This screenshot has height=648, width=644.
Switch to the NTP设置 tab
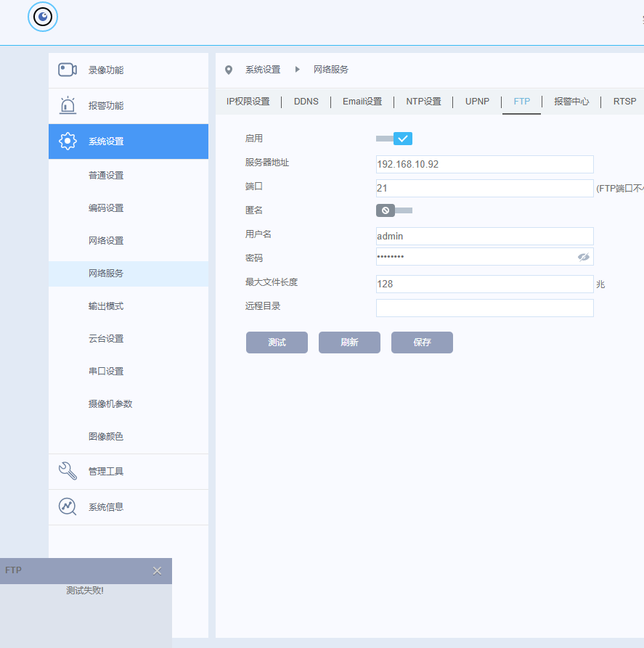click(x=423, y=102)
